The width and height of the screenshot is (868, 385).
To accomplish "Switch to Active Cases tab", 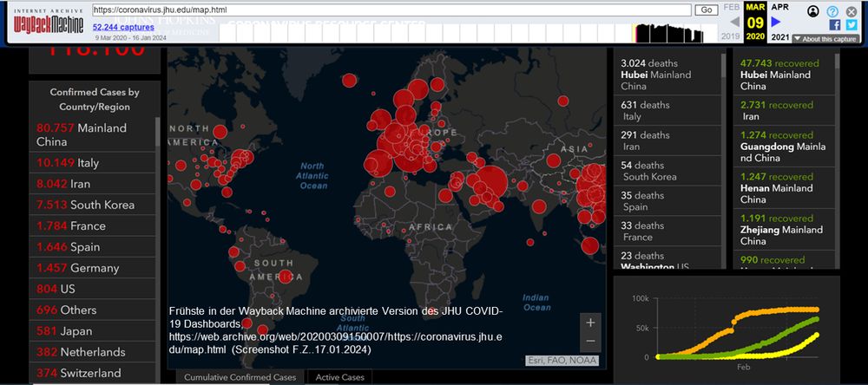I will (x=339, y=377).
